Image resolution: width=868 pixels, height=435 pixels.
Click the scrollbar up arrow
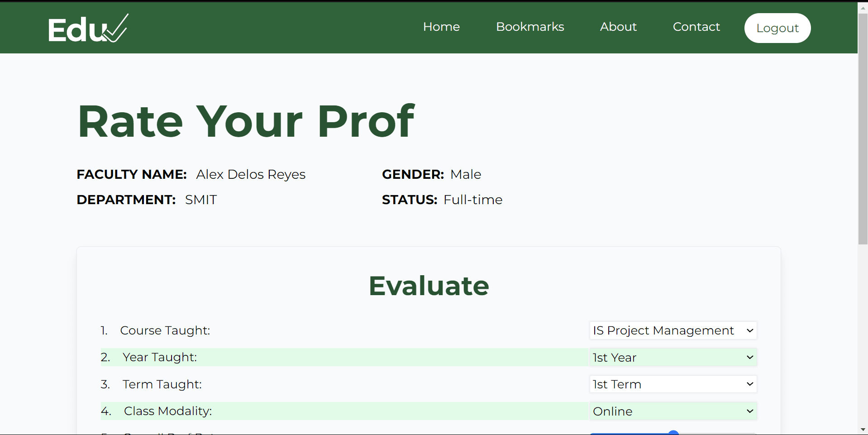[862, 7]
